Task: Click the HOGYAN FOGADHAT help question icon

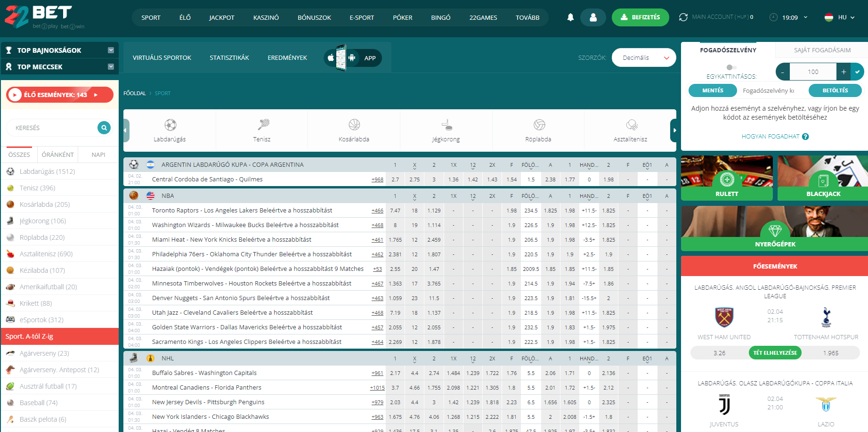Action: coord(805,137)
